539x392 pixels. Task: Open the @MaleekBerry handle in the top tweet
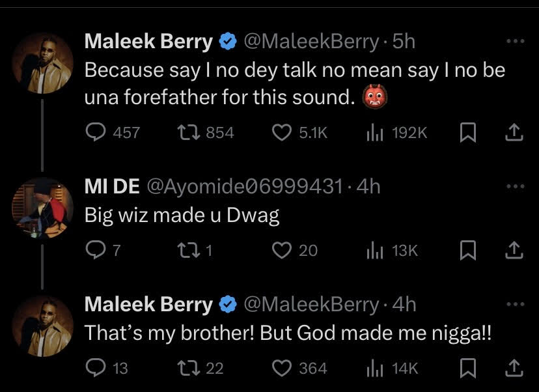311,42
